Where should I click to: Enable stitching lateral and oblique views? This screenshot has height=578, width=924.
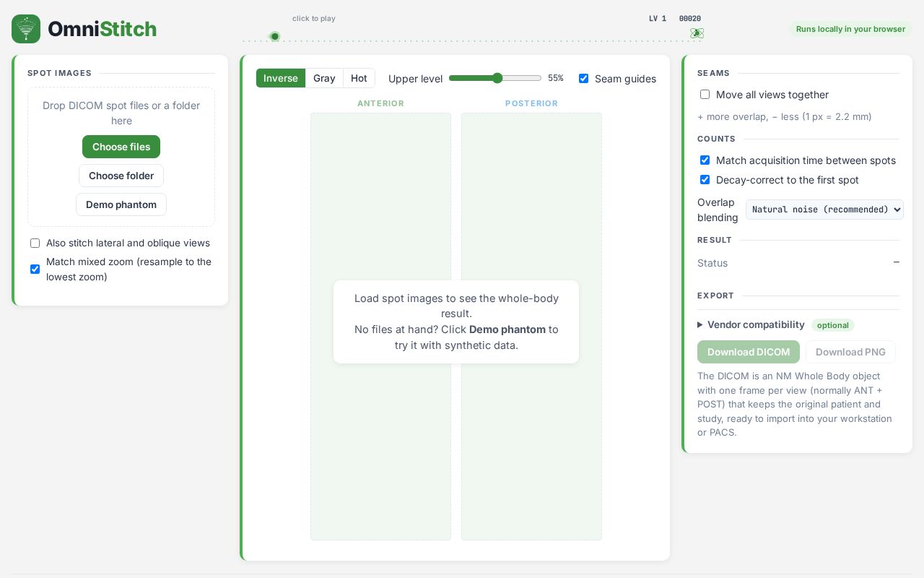pos(35,243)
